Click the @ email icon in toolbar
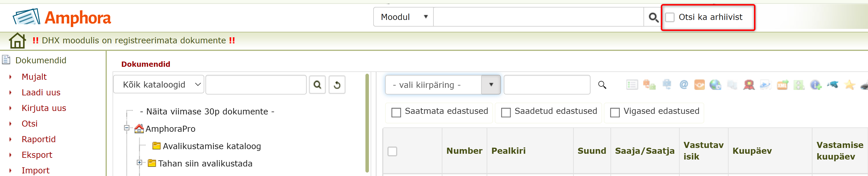 684,84
